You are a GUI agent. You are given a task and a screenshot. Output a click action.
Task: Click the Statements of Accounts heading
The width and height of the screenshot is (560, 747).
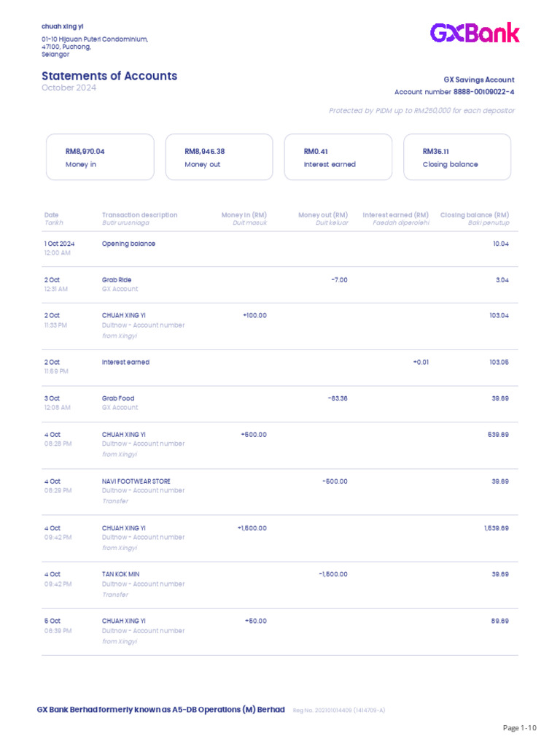109,76
